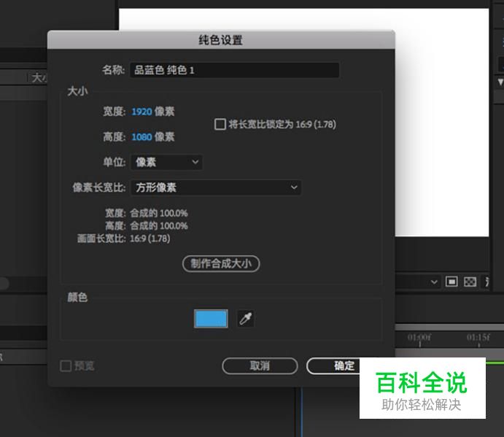Viewport: 504px width, 437px height.
Task: Toggle the region of interest icon in viewer
Action: [x=451, y=282]
